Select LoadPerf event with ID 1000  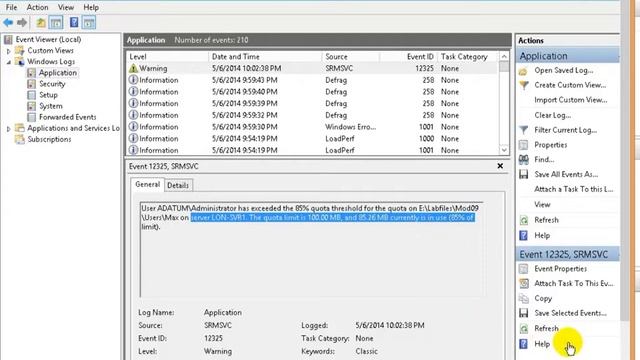313,139
